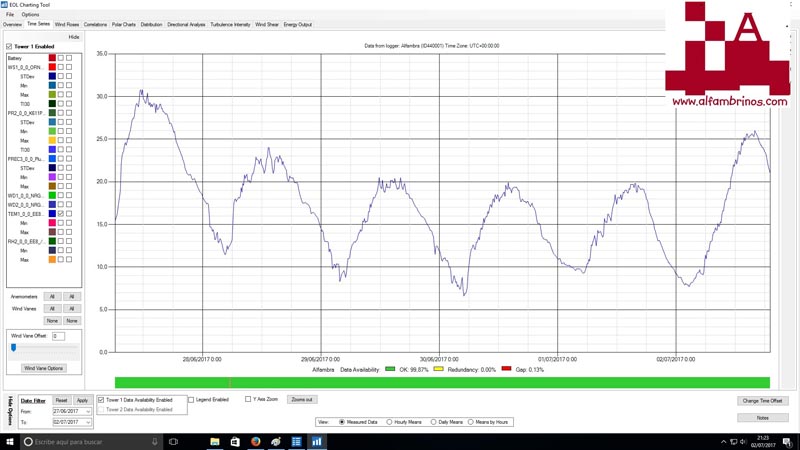
Task: Click the 'Gap: 0.13%' availability text
Action: (x=530, y=370)
